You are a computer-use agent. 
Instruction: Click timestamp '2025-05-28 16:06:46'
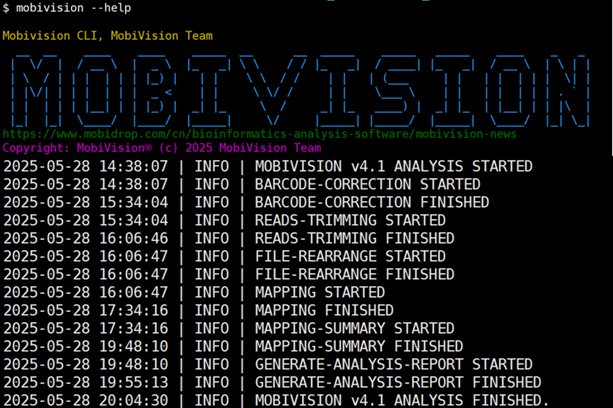pyautogui.click(x=86, y=238)
